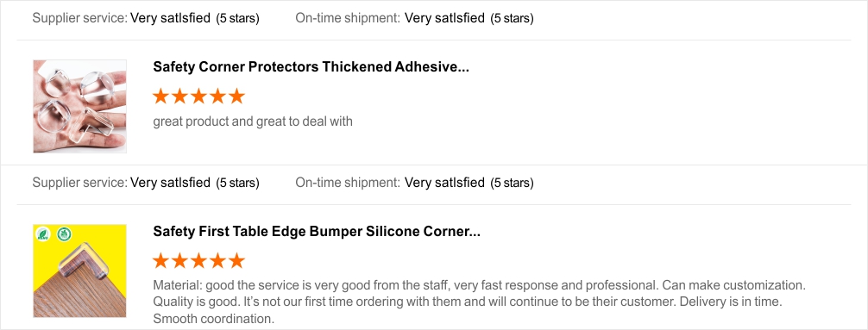Select the first star of Table Edge Bumper rating
The height and width of the screenshot is (330, 868).
coord(160,260)
